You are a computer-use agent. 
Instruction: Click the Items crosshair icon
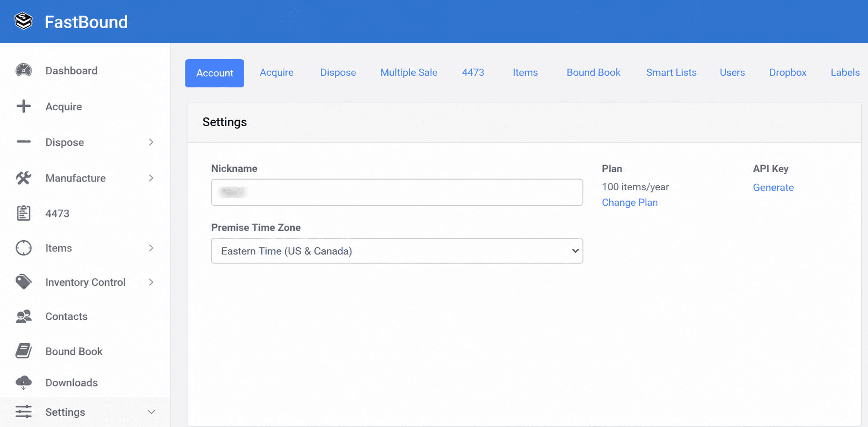coord(23,248)
